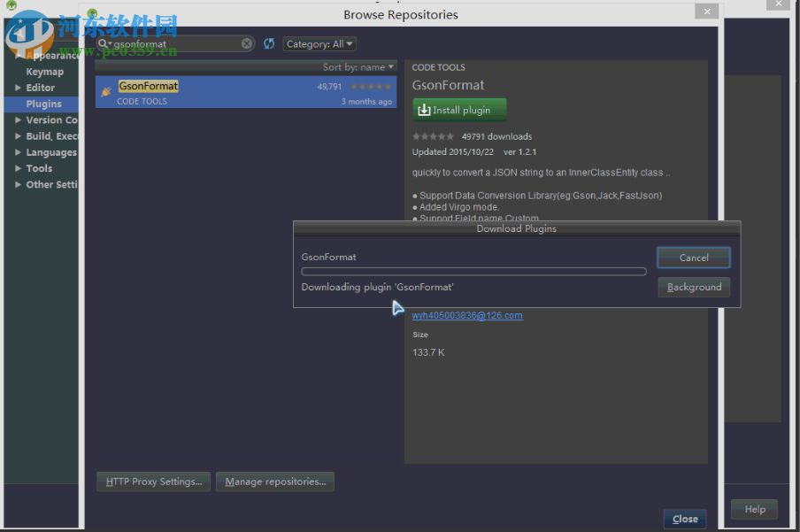This screenshot has height=532, width=800.
Task: Open Manage repositories dialog
Action: pyautogui.click(x=275, y=482)
